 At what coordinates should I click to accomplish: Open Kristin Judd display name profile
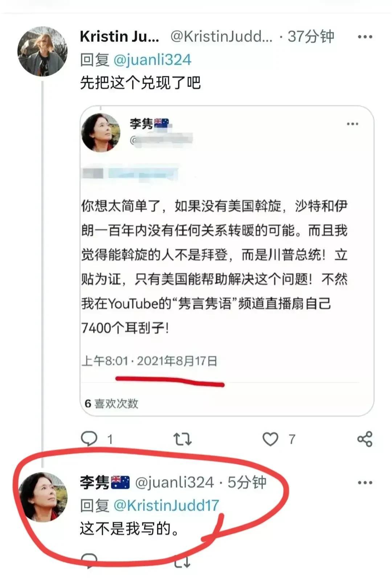coord(119,37)
